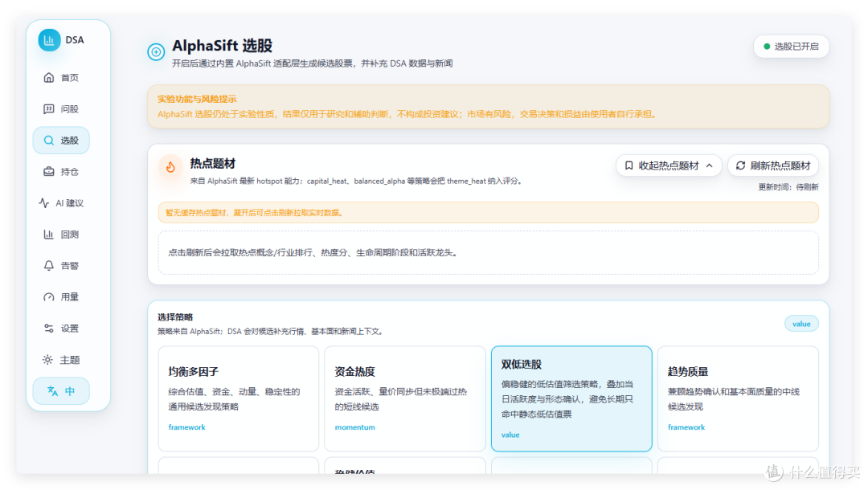
Task: Open the 持仓 briefcase icon
Action: [49, 171]
